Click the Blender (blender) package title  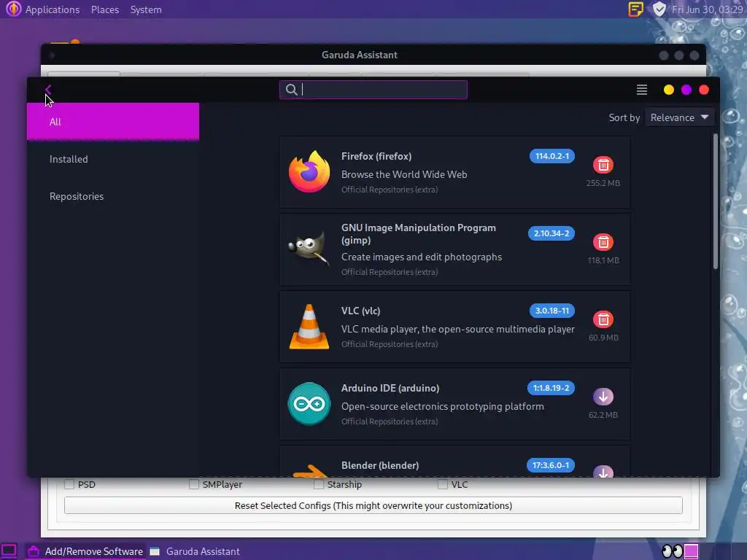[380, 465]
